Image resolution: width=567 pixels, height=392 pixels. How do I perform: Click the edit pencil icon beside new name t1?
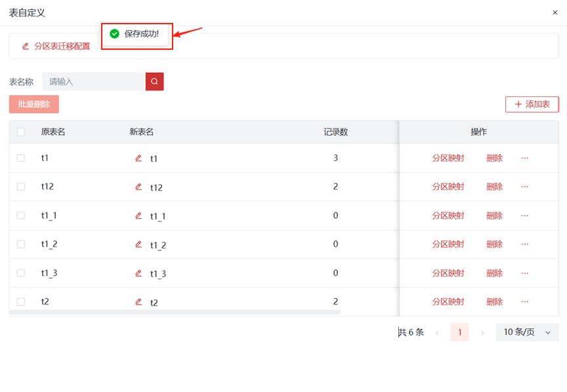138,158
